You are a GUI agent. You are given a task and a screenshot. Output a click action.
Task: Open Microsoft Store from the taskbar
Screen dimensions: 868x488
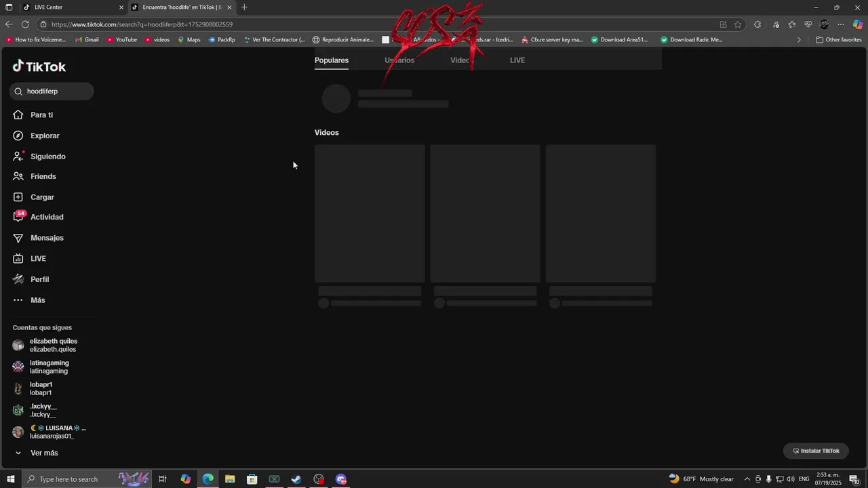tap(252, 479)
